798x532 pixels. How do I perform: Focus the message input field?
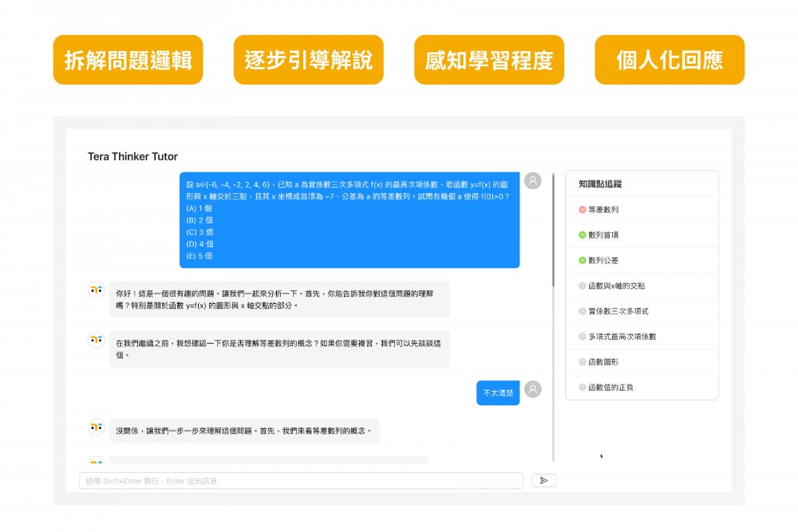301,481
